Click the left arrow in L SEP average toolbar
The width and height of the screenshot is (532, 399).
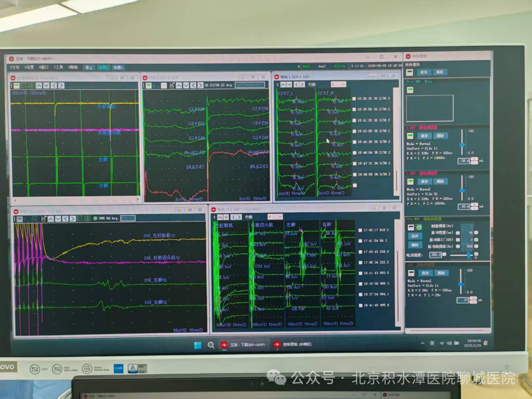point(193,85)
